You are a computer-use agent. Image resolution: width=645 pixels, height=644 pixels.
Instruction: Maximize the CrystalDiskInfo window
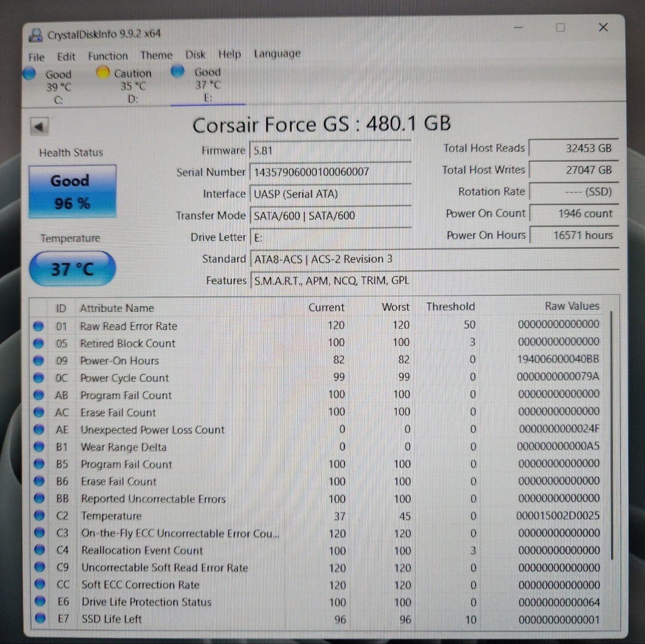(x=560, y=27)
